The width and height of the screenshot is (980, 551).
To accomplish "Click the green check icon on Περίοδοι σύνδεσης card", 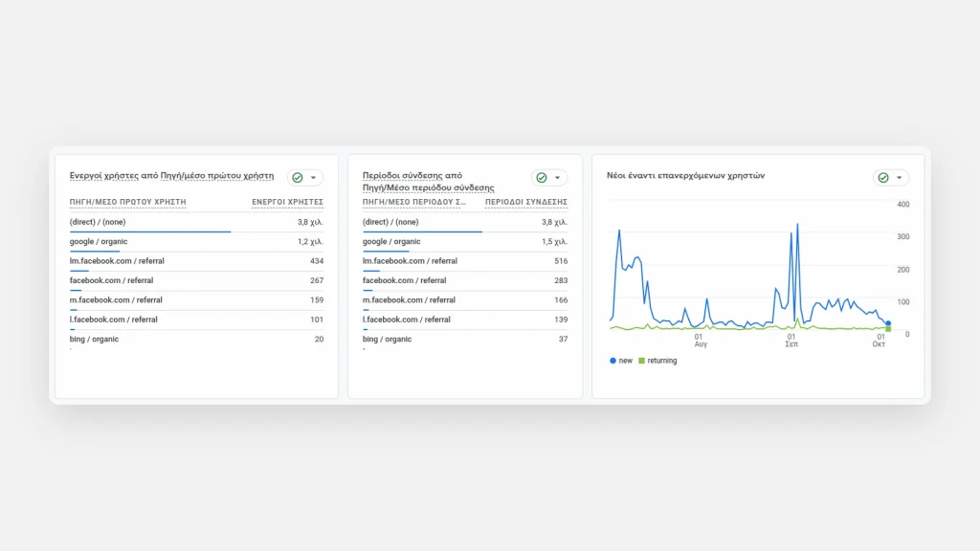I will (542, 177).
